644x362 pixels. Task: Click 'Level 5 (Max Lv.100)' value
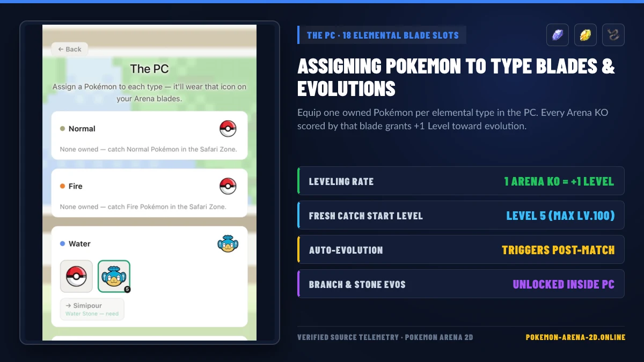click(x=560, y=216)
